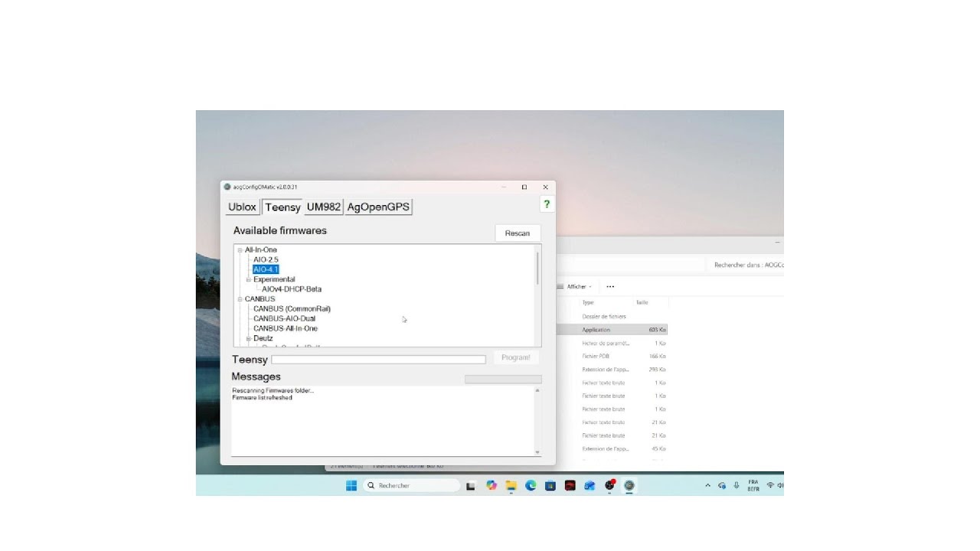Image resolution: width=980 pixels, height=551 pixels.
Task: Click the microphone tray icon
Action: [737, 485]
